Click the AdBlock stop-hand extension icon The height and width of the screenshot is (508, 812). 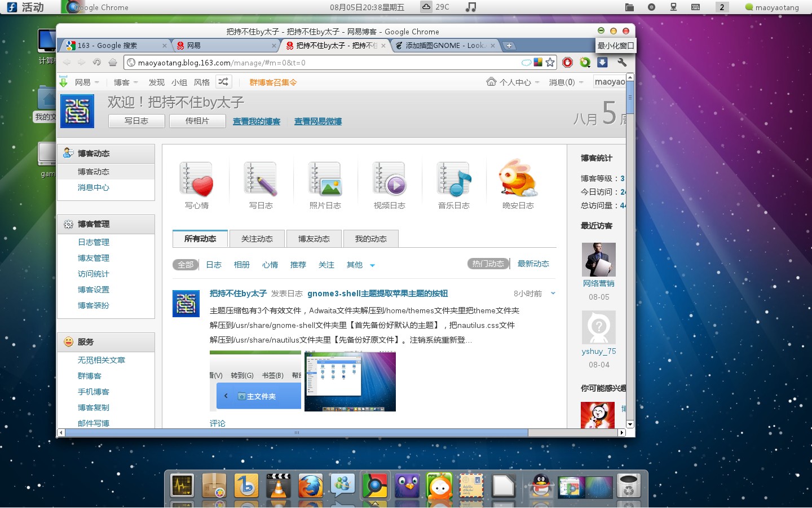point(567,63)
